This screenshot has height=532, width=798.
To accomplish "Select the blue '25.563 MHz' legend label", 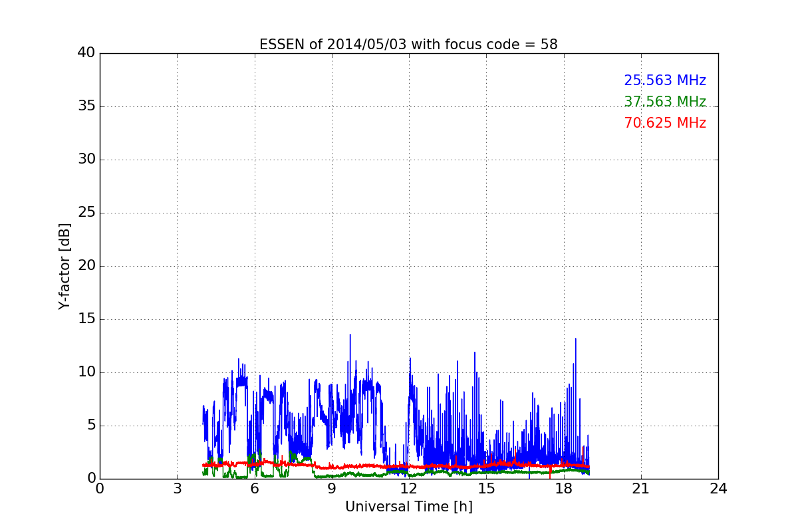I will tap(665, 80).
